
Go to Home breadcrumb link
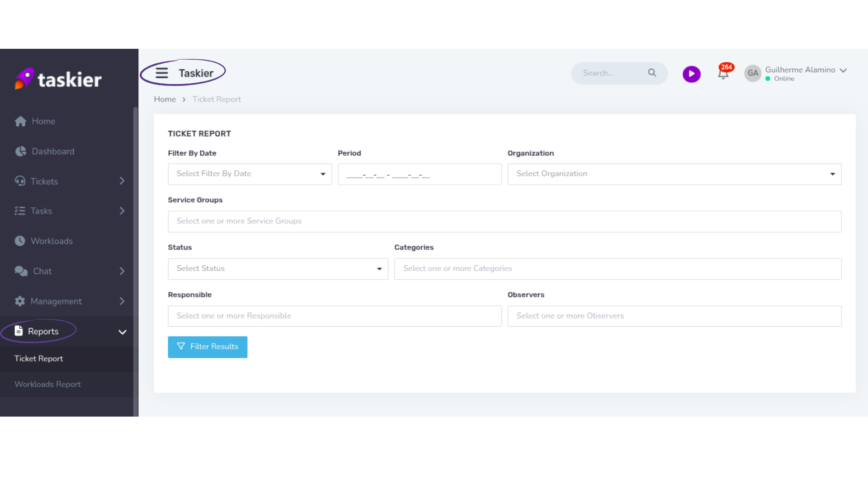(165, 99)
